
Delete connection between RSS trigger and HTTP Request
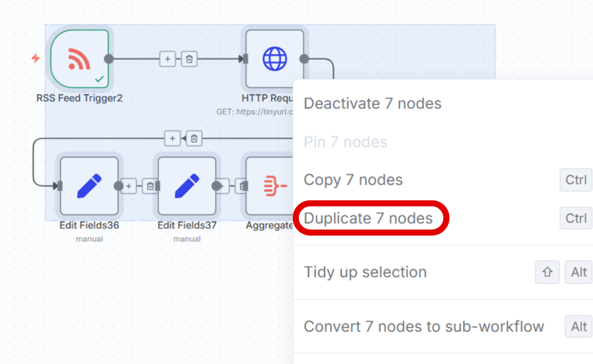coord(189,59)
